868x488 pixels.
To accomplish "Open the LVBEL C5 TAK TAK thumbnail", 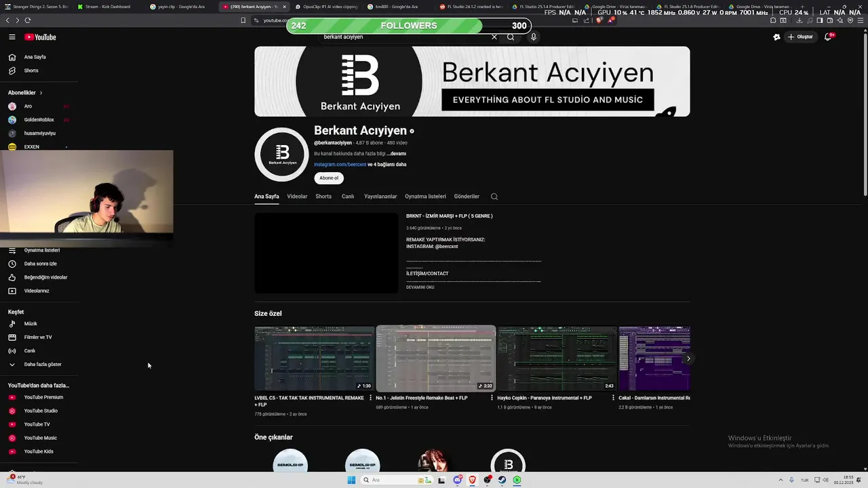I will [314, 359].
